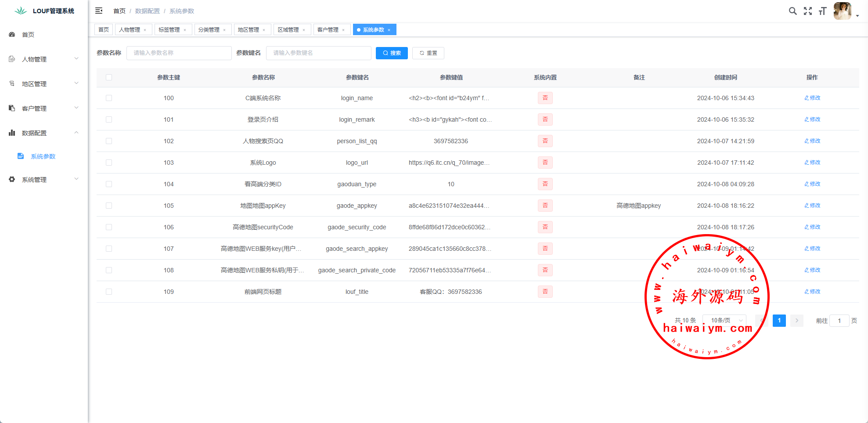
Task: Open the header search magnifier icon
Action: [792, 11]
